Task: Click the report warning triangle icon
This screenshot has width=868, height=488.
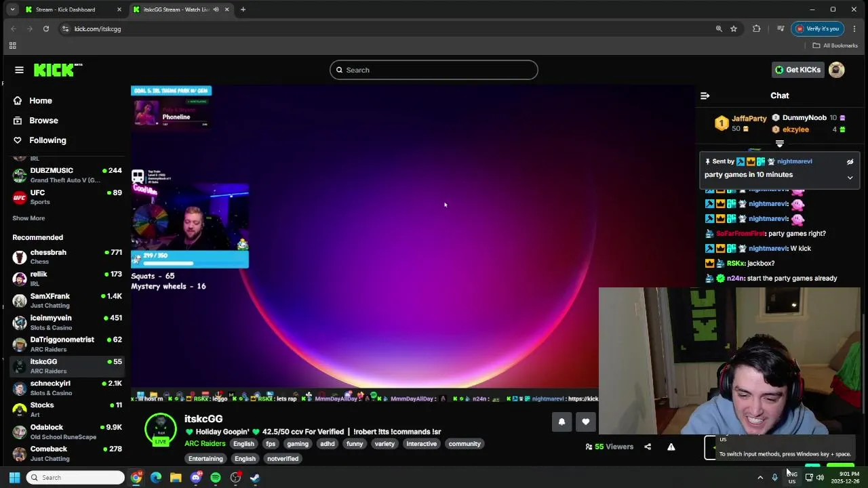Action: pyautogui.click(x=671, y=447)
